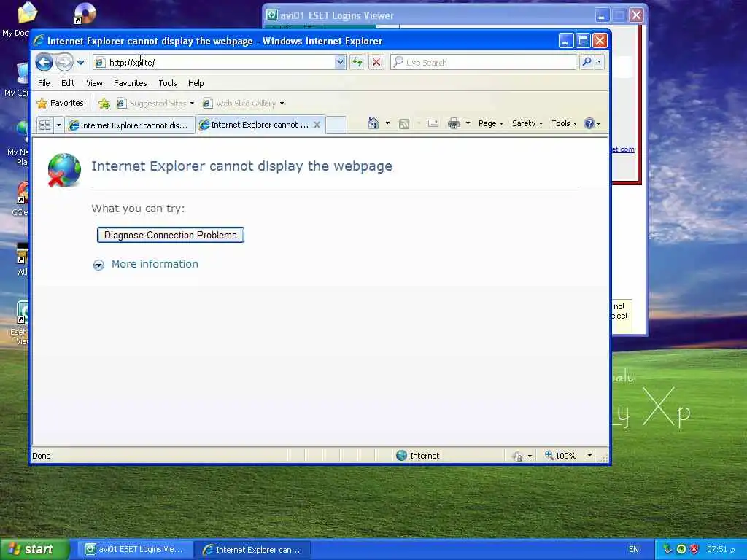
Task: Expand the address bar history dropdown
Action: tap(340, 63)
